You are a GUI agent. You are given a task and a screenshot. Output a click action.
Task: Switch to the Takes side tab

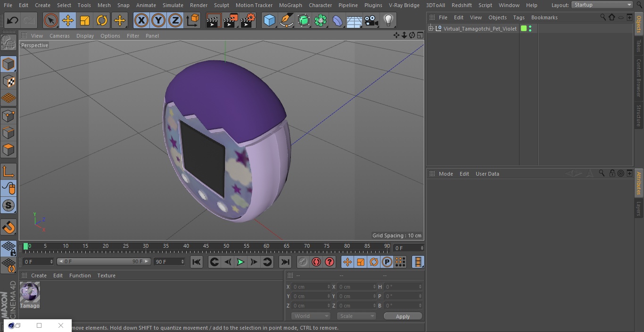pyautogui.click(x=639, y=46)
